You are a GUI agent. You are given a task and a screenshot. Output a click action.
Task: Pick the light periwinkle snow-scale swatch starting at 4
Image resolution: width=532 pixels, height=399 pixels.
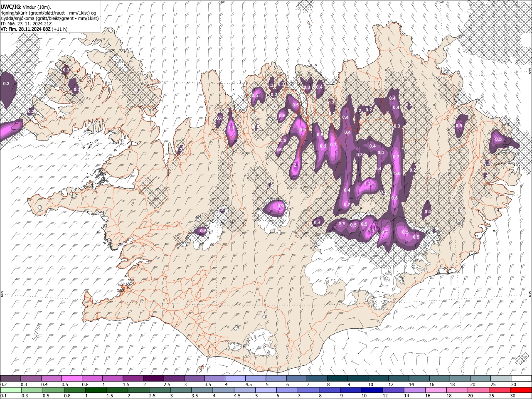(x=235, y=379)
